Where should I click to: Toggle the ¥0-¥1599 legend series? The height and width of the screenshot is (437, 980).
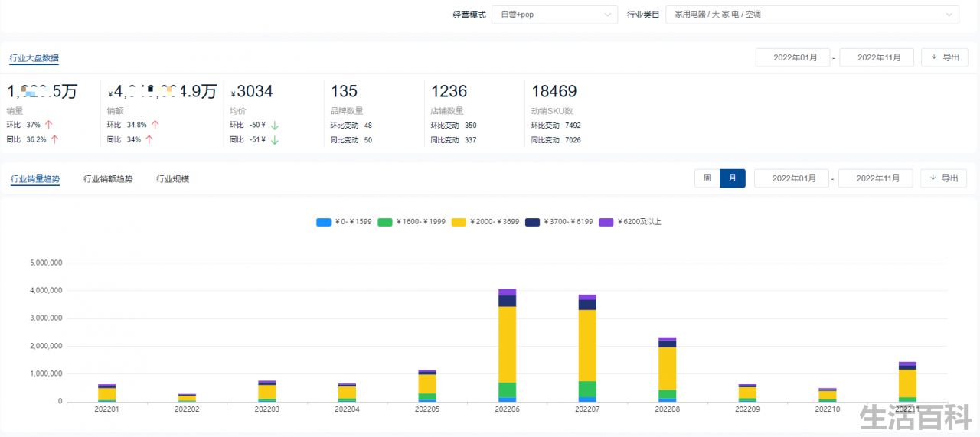click(x=344, y=222)
